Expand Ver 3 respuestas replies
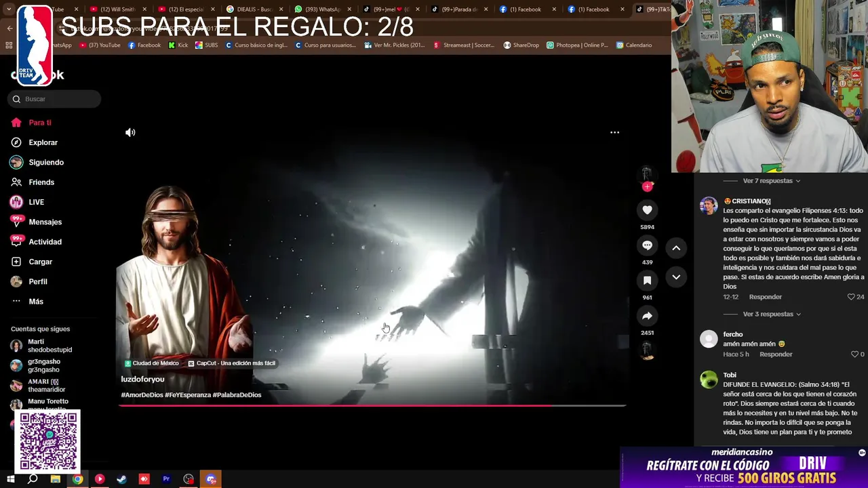The image size is (868, 488). click(x=772, y=314)
